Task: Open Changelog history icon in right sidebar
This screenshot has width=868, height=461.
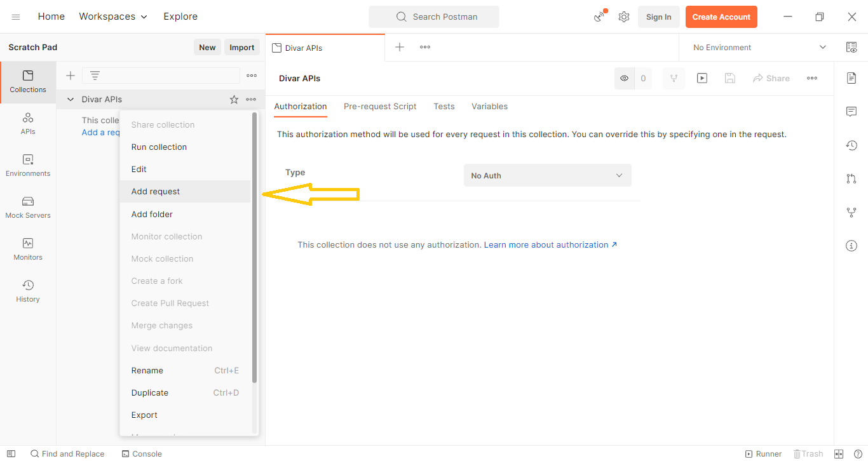Action: tap(851, 145)
